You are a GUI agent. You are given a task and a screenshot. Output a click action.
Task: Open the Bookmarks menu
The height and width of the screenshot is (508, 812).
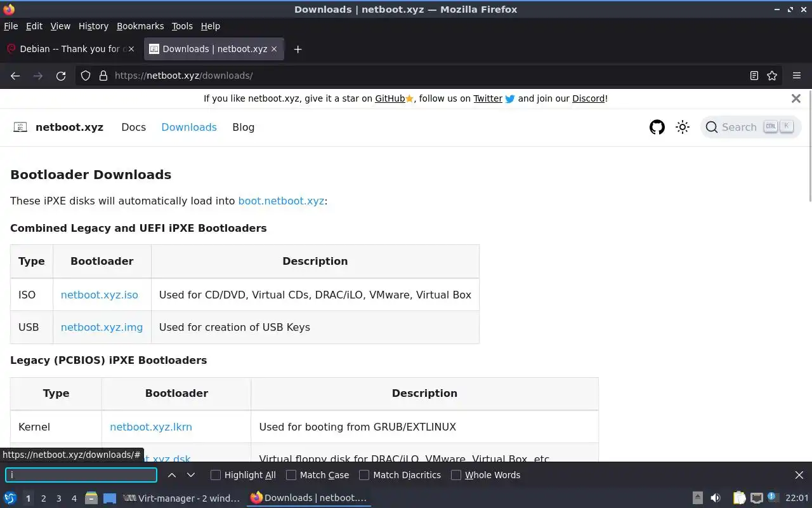140,26
